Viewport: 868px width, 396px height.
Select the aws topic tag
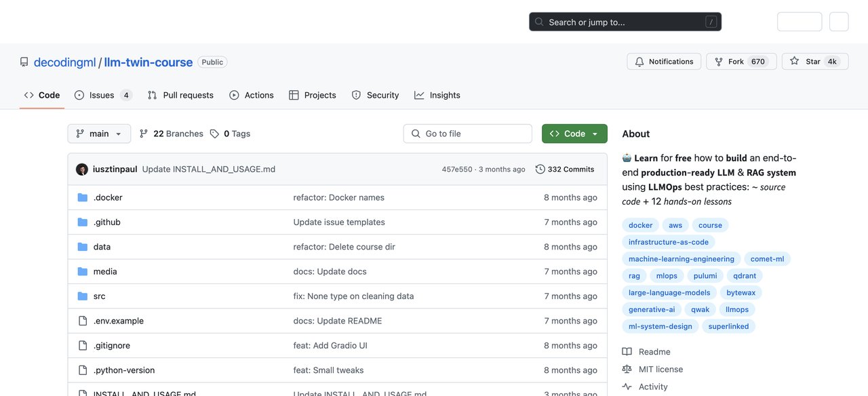pyautogui.click(x=675, y=225)
